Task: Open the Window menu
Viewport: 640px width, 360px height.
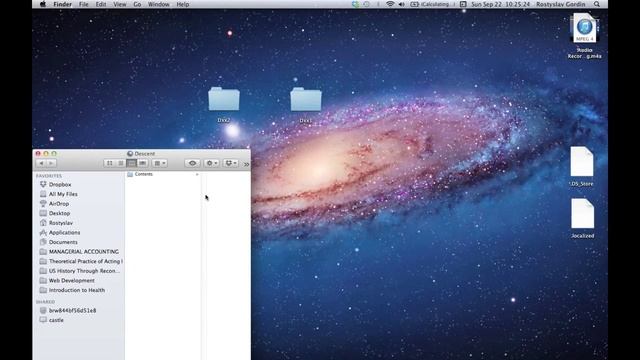Action: 159,4
